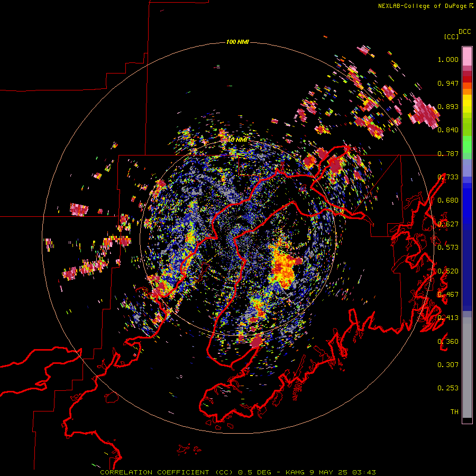Click the 0.360 color scale value
Viewport: 476px width, 476px height.
[448, 342]
